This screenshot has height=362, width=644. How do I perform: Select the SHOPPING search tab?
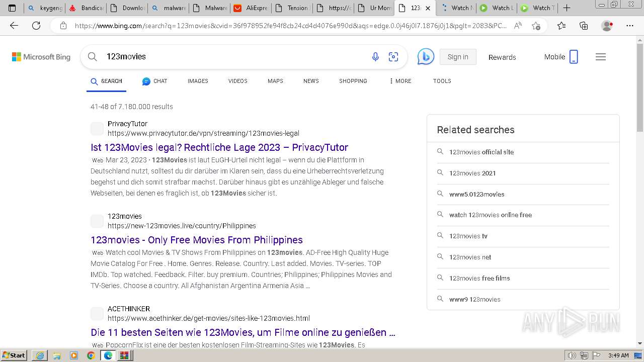(x=353, y=81)
